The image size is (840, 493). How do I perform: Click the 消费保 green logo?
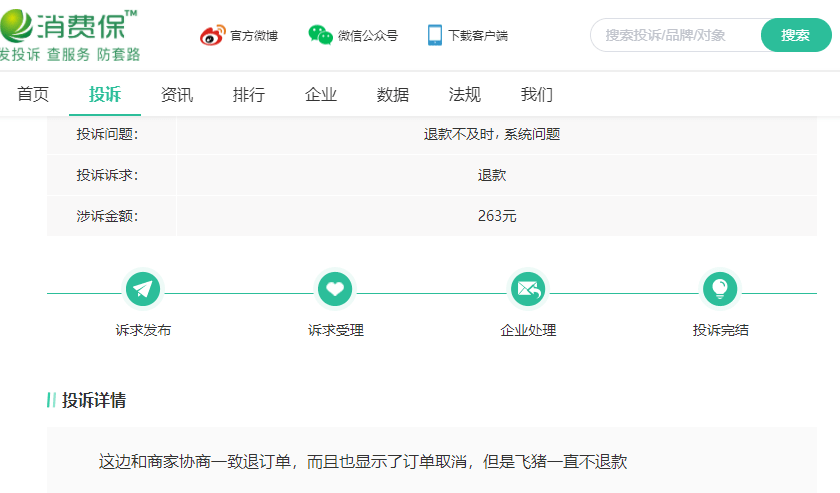pos(70,35)
